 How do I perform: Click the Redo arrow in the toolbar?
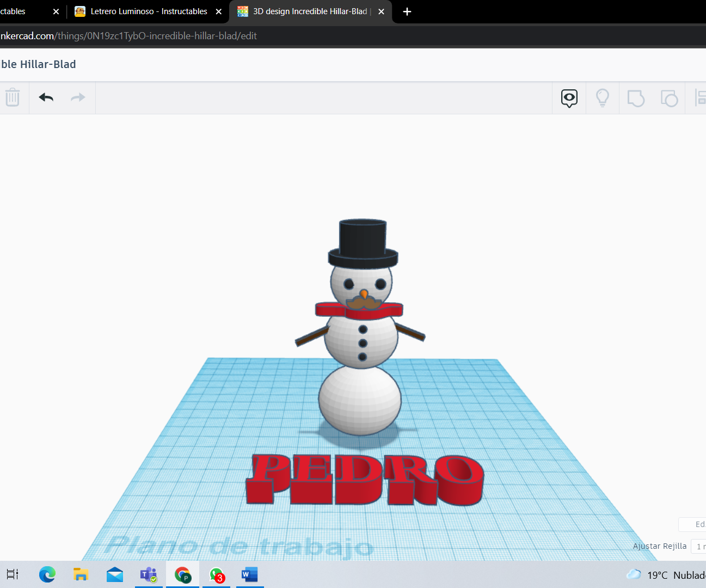tap(77, 97)
